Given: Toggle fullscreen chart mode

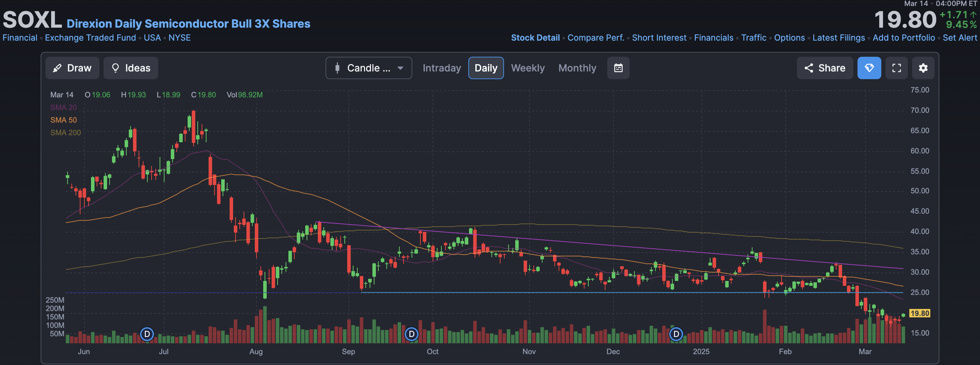Looking at the screenshot, I should tap(896, 68).
